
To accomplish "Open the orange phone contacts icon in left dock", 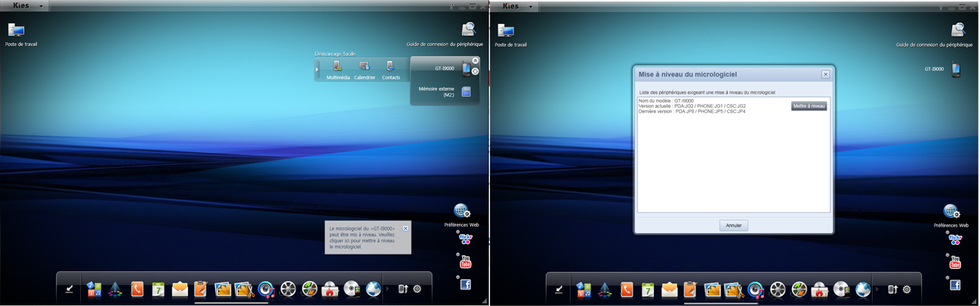I will 137,289.
